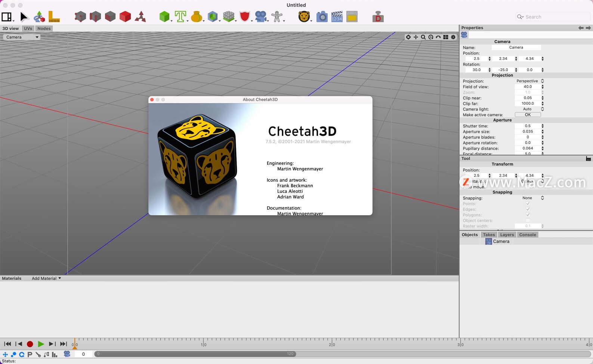Viewport: 593px width, 364px height.
Task: Switch to polygon selection mode cube
Action: (x=110, y=17)
